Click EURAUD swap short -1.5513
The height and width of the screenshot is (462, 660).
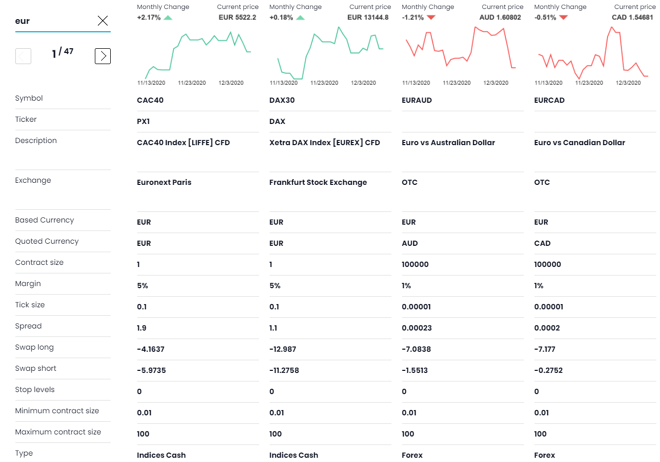[x=415, y=370]
